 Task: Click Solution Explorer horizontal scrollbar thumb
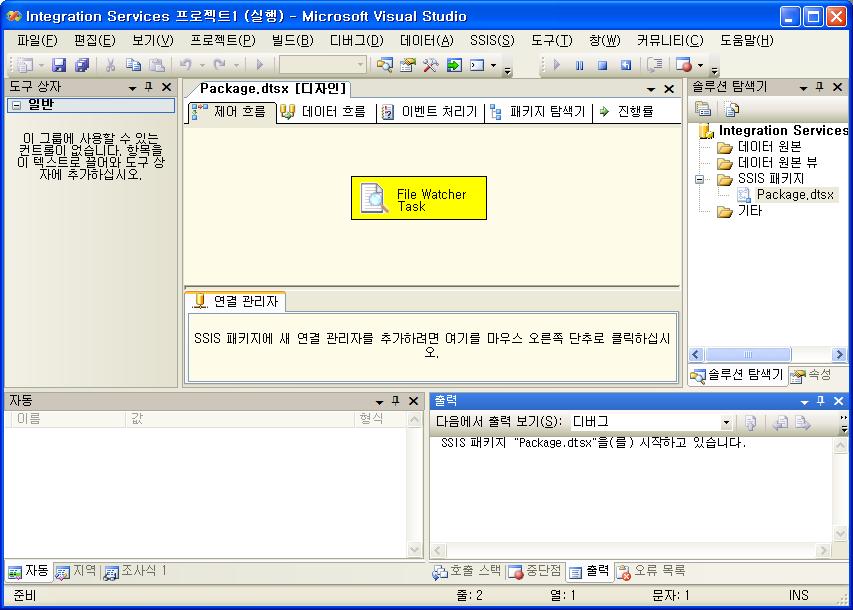(x=748, y=355)
